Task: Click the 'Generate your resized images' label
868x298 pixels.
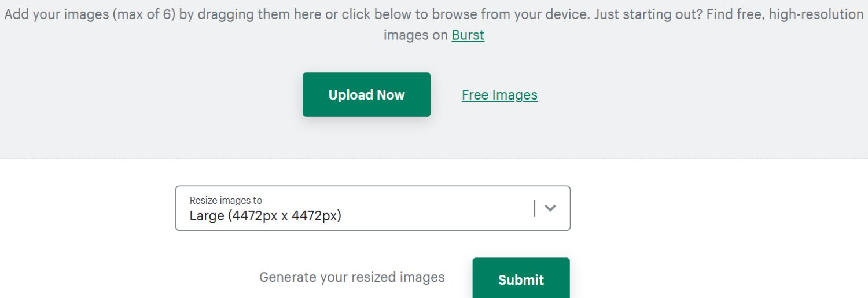Action: coord(352,277)
